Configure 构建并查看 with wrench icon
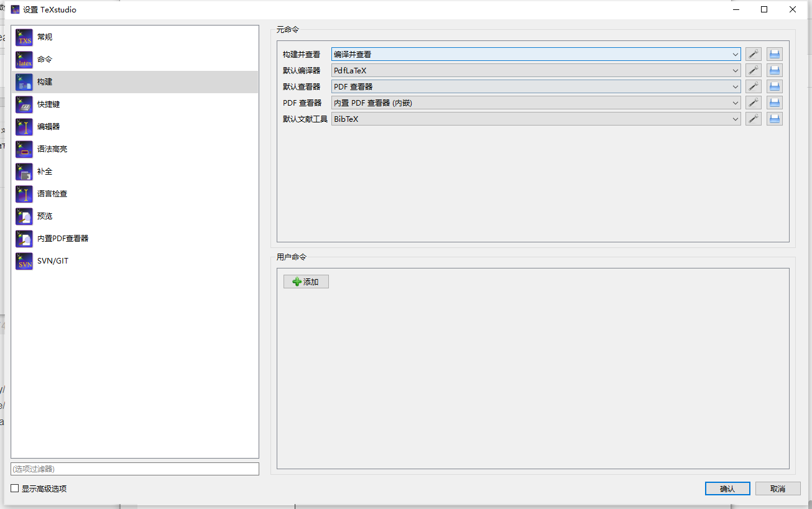 [754, 54]
